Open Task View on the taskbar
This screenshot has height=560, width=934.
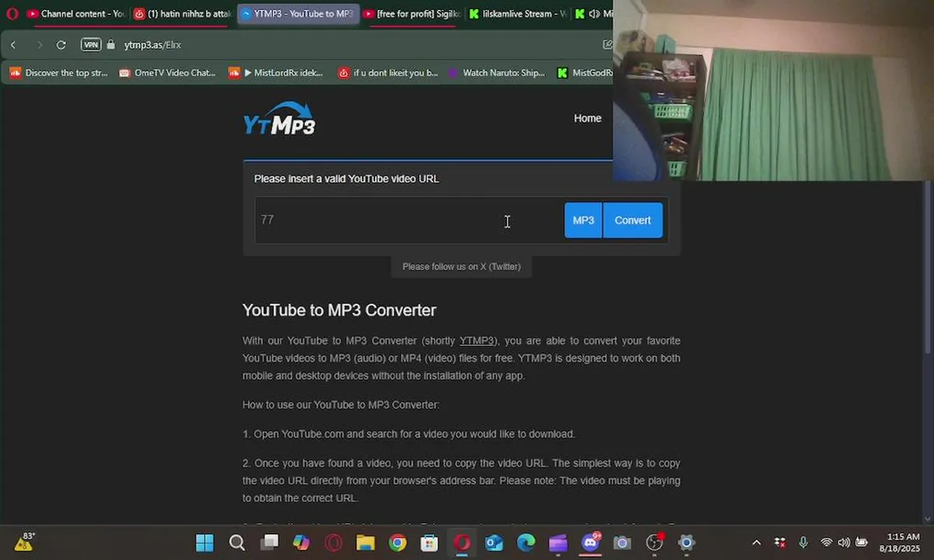(x=269, y=543)
